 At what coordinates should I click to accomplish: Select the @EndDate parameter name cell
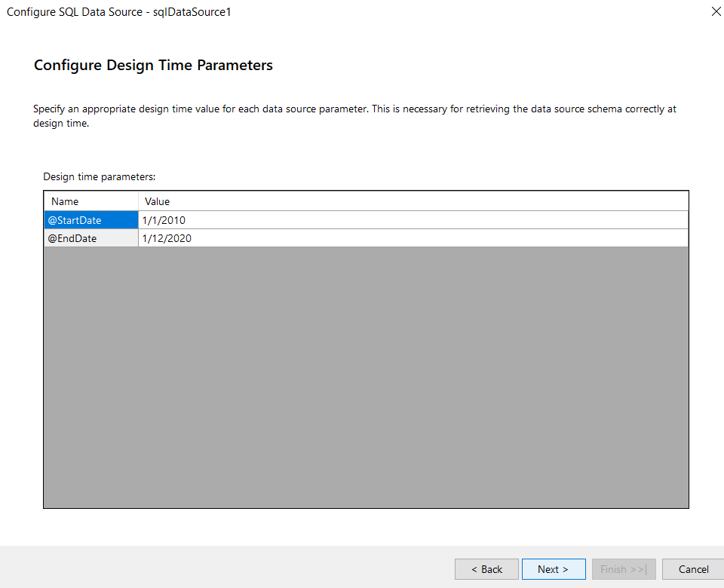click(x=90, y=238)
